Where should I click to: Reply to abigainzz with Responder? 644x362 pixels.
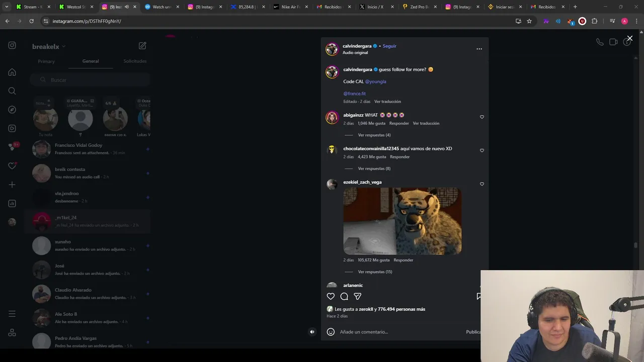tap(399, 123)
